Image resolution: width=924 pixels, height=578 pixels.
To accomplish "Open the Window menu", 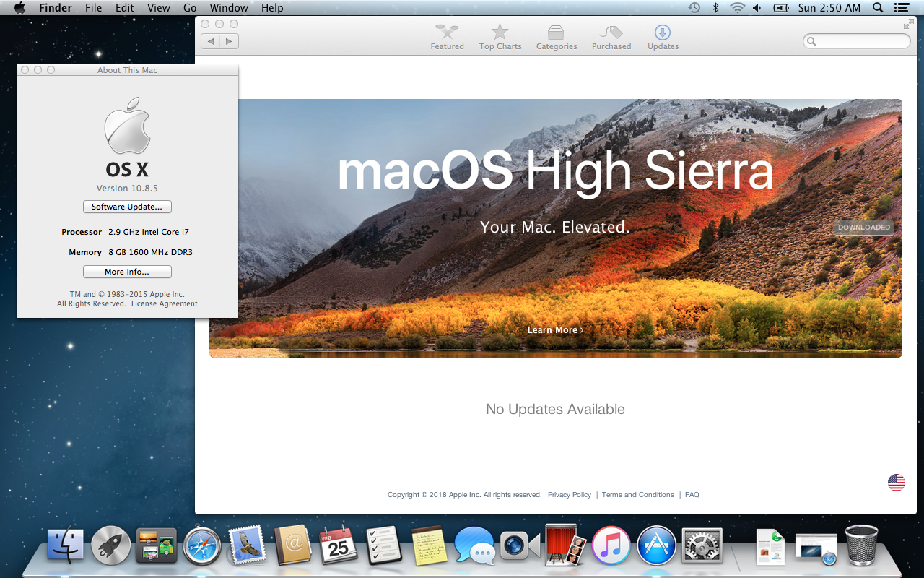I will point(229,8).
